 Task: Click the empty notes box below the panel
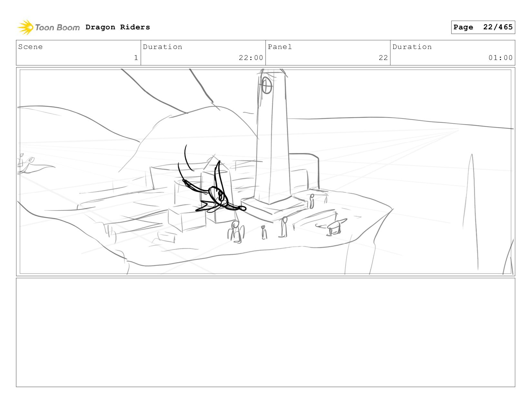coord(266,332)
